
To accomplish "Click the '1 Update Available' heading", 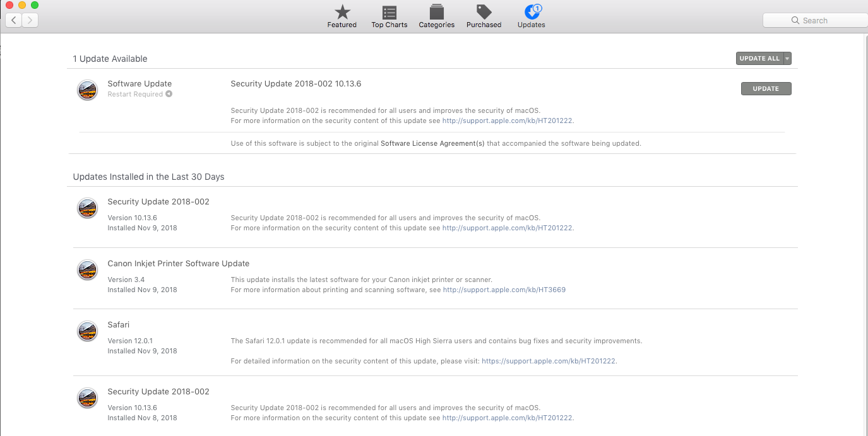I will (110, 59).
